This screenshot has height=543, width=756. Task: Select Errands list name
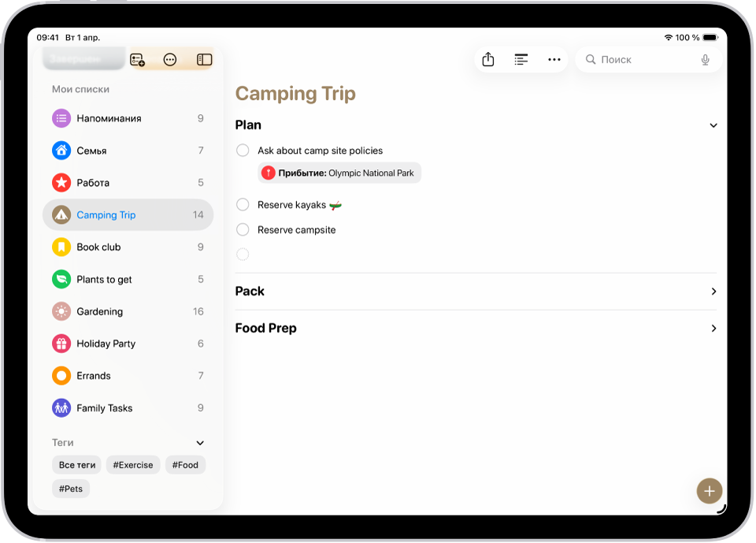coord(94,375)
